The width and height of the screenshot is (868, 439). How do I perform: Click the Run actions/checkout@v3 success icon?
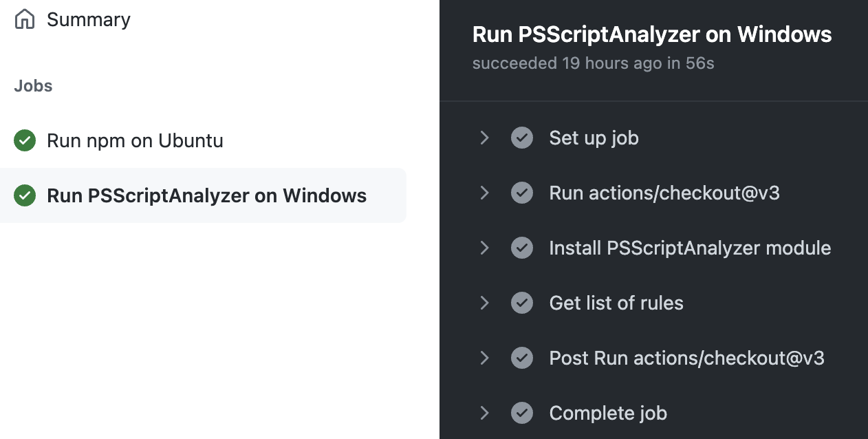coord(522,193)
